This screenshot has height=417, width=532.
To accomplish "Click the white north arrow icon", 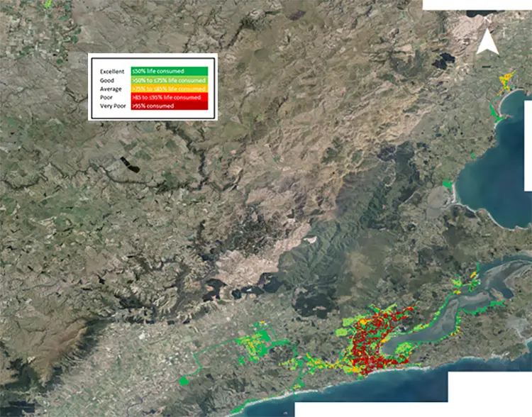I will point(486,43).
